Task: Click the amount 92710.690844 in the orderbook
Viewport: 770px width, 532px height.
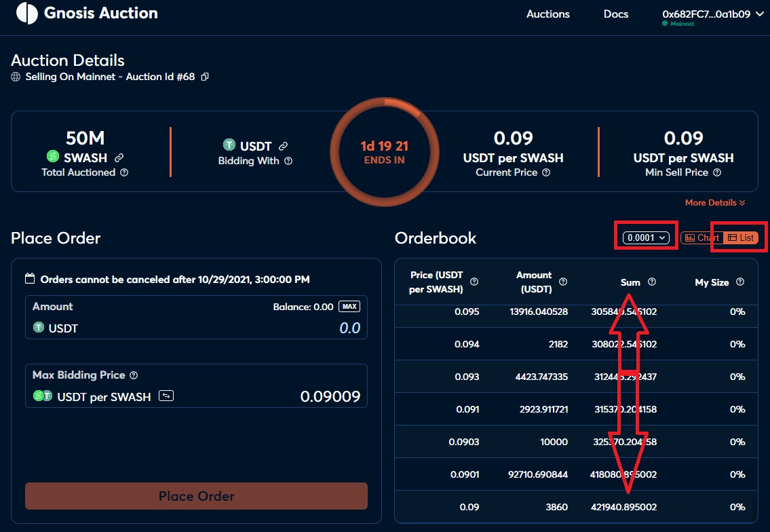Action: pos(538,474)
